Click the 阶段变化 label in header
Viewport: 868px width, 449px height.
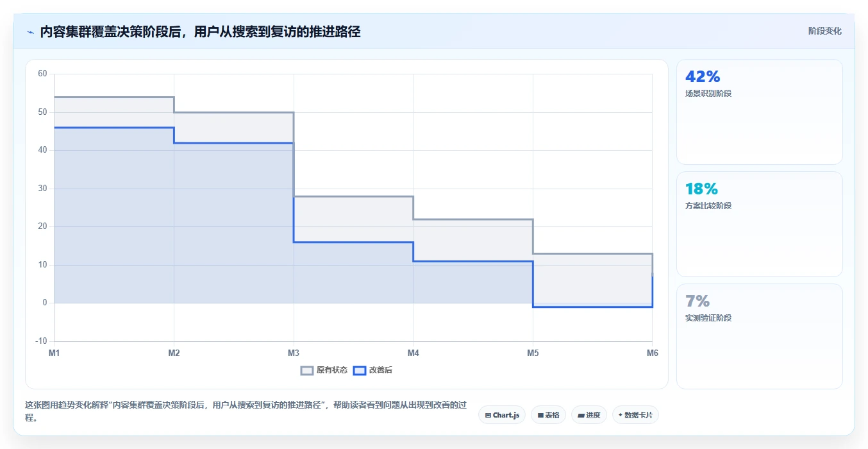[824, 31]
